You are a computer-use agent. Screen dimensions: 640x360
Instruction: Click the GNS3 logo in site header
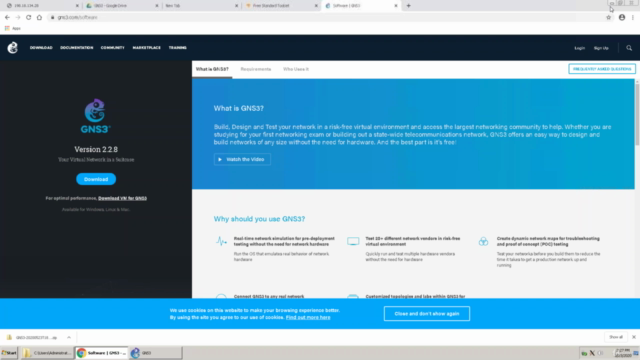click(13, 48)
